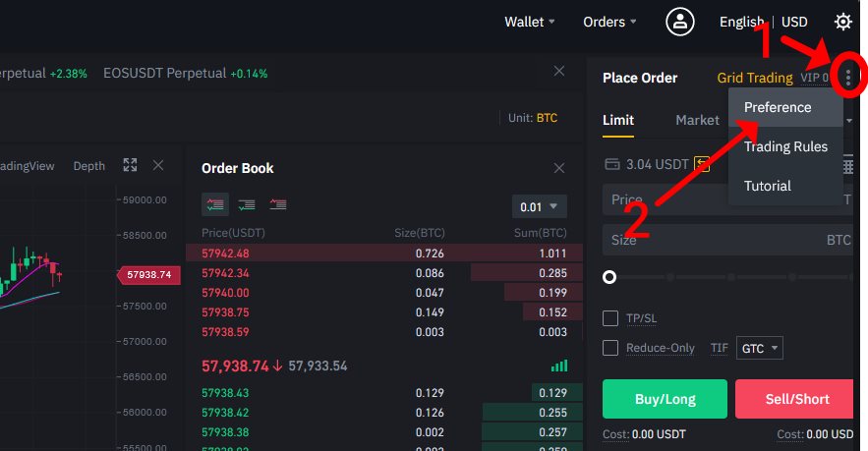Show both bids and asks order book view
This screenshot has height=451, width=868.
(215, 205)
